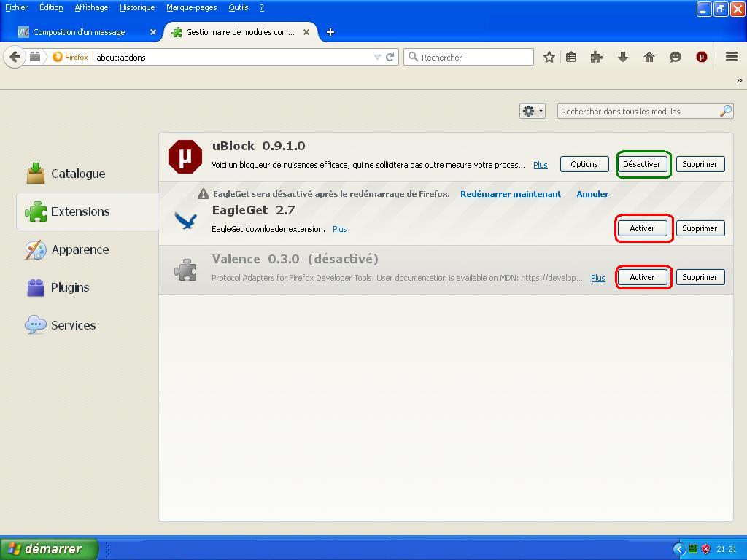
Task: Open the Plugins category
Action: [x=58, y=287]
